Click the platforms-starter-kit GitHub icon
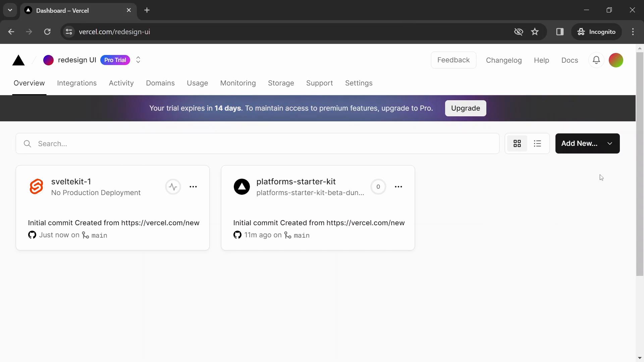This screenshot has width=644, height=362. [x=237, y=235]
